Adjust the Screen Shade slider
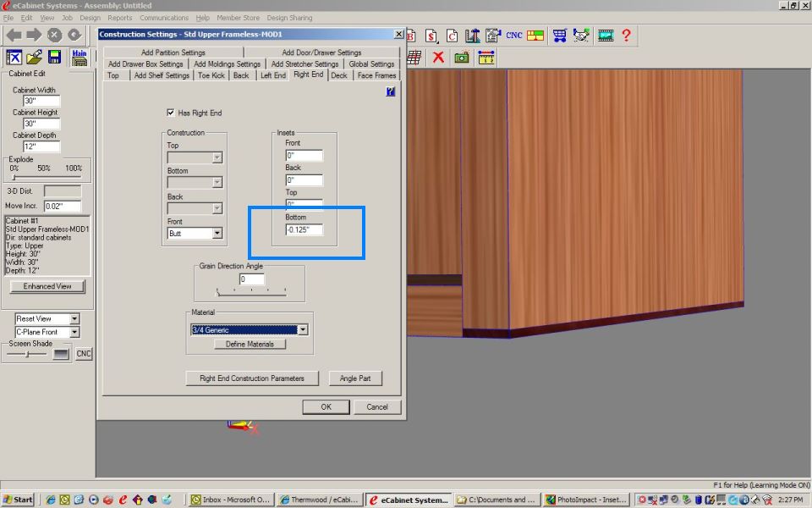The height and width of the screenshot is (508, 812). point(27,354)
